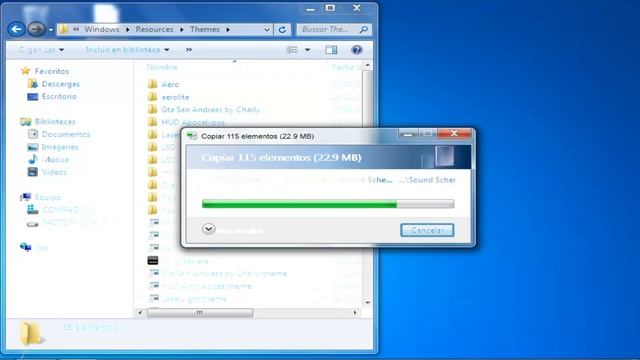The width and height of the screenshot is (640, 360).
Task: Click the horizontal scrollbar thumb
Action: pyautogui.click(x=200, y=313)
